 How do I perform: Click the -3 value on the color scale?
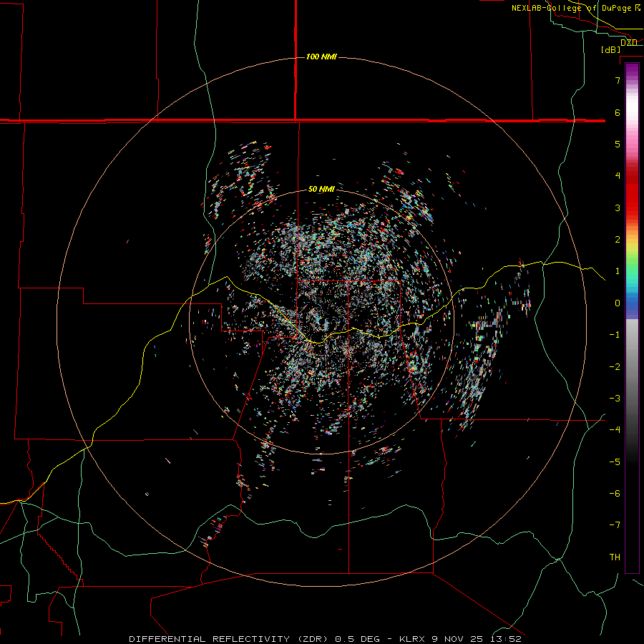tap(615, 399)
